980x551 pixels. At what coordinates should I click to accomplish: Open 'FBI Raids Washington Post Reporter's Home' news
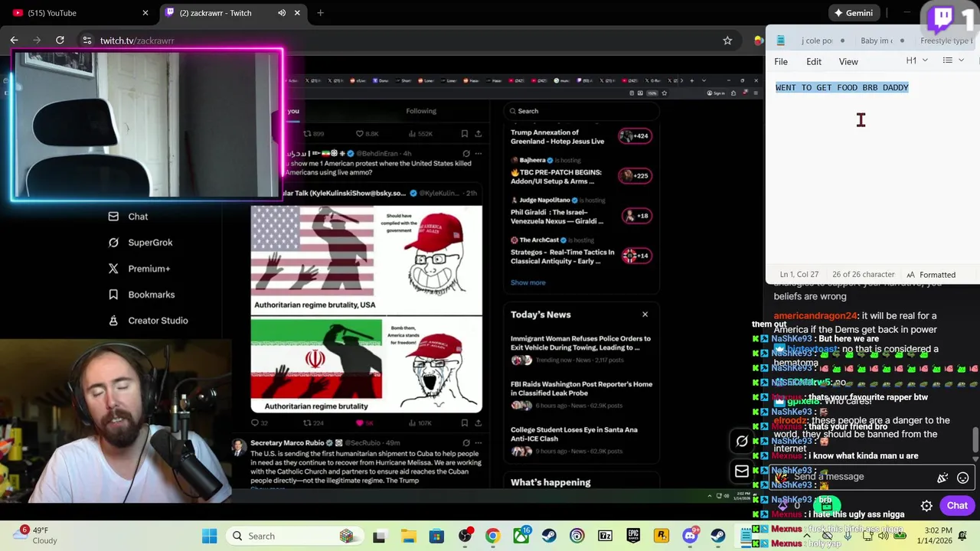click(581, 394)
